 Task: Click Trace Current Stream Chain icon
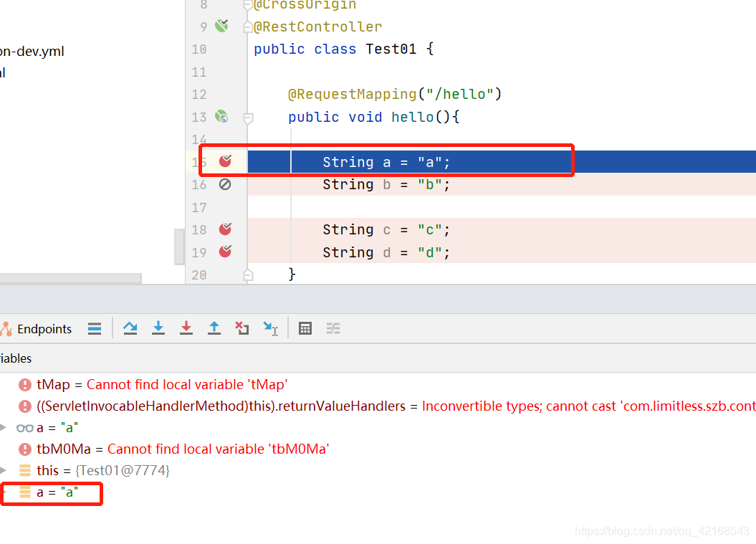click(333, 328)
